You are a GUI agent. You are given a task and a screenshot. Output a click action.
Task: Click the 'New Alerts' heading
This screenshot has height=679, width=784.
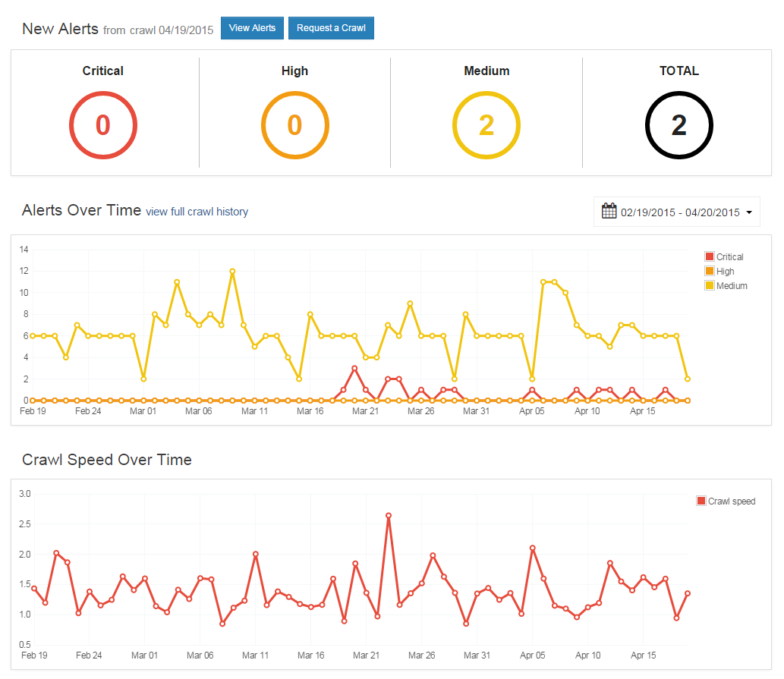point(60,29)
